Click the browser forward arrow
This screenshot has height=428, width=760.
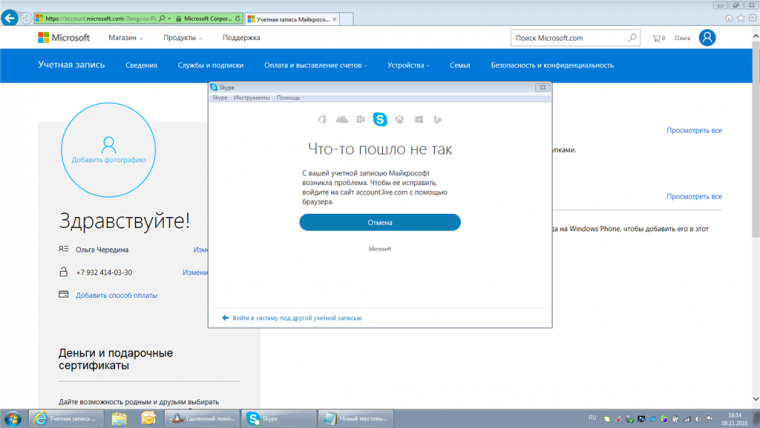coord(26,18)
